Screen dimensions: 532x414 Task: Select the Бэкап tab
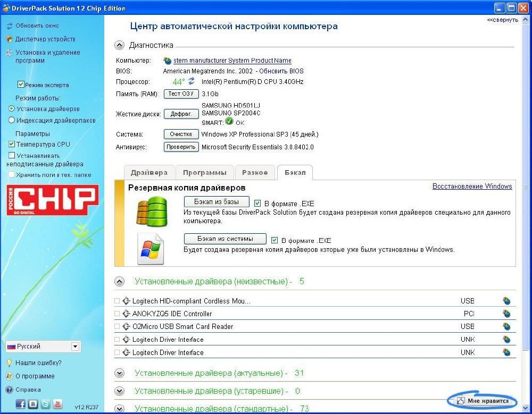(295, 173)
